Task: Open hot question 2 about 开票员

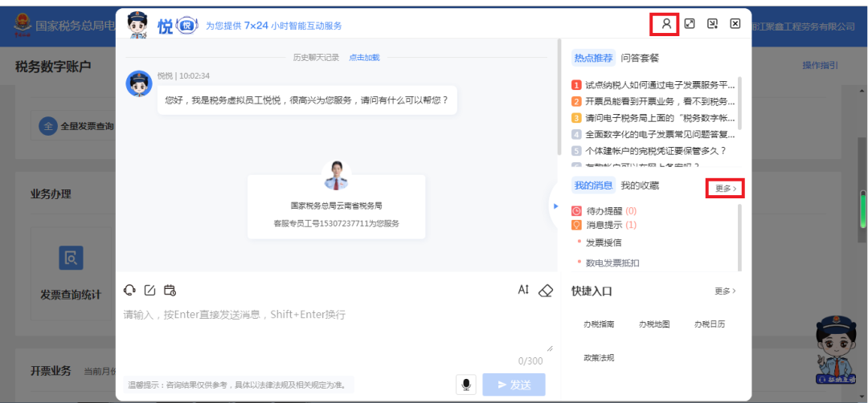Action: tap(653, 102)
